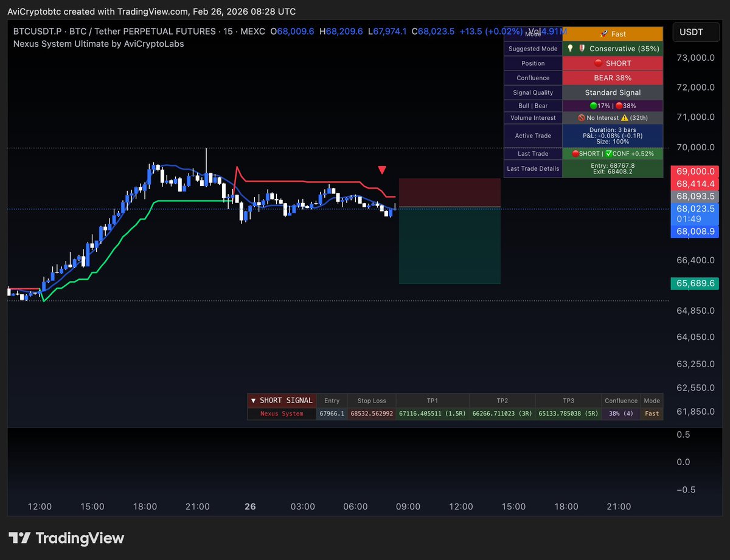Toggle the SHORT position indicator

coord(612,63)
